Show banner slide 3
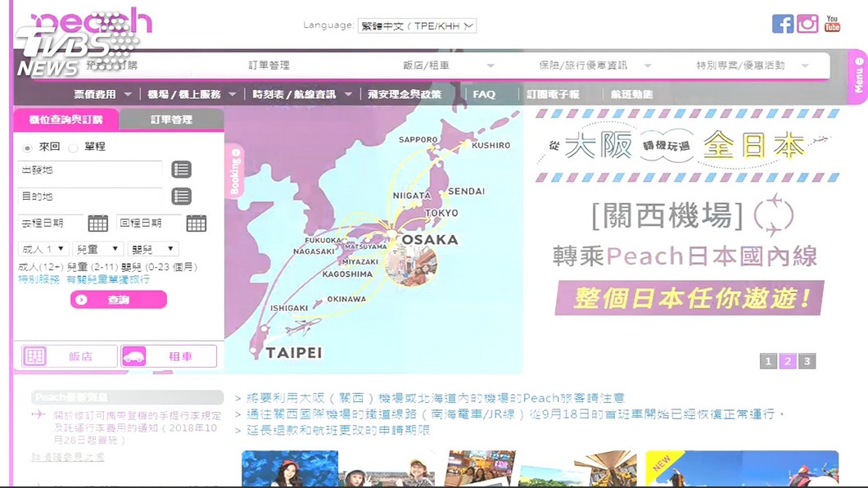The image size is (868, 488). click(x=807, y=361)
